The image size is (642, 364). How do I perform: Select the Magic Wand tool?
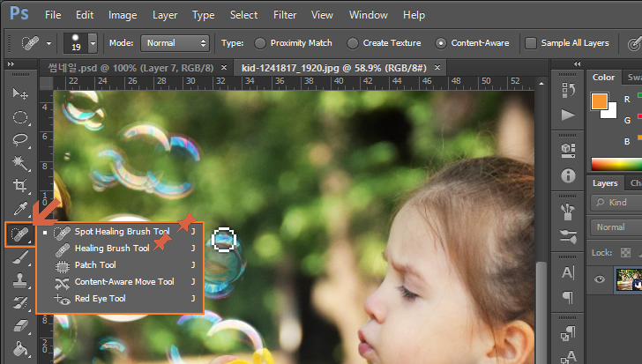(20, 163)
